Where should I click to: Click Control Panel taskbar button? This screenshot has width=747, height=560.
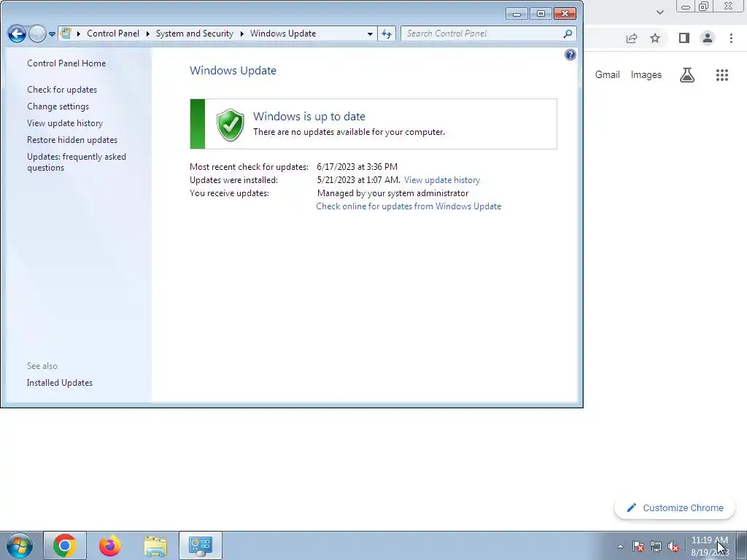click(201, 545)
